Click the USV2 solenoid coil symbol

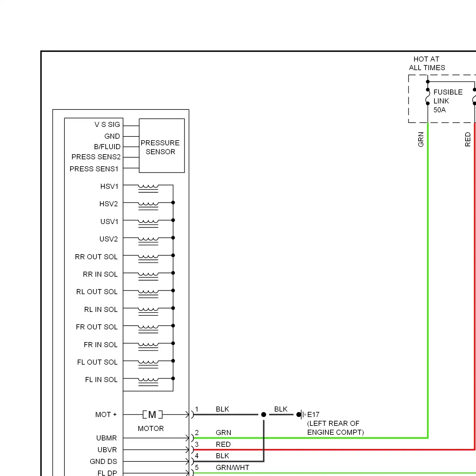coord(148,241)
